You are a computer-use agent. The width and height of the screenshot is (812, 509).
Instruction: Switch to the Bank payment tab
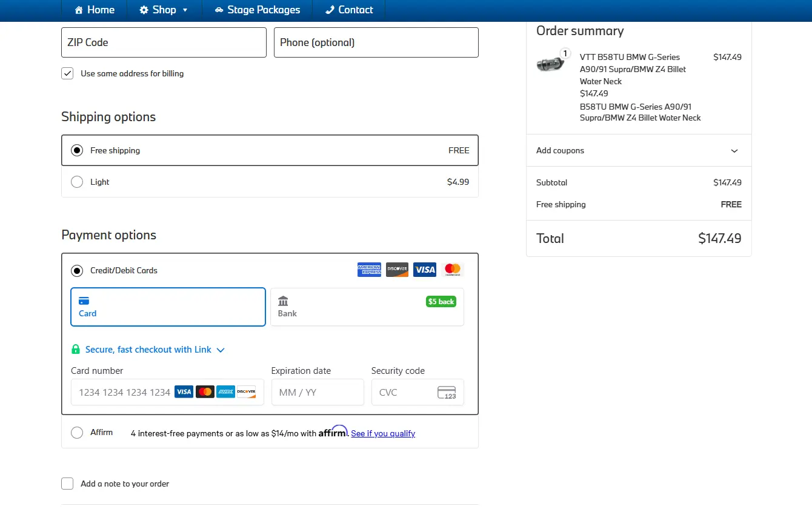tap(367, 307)
